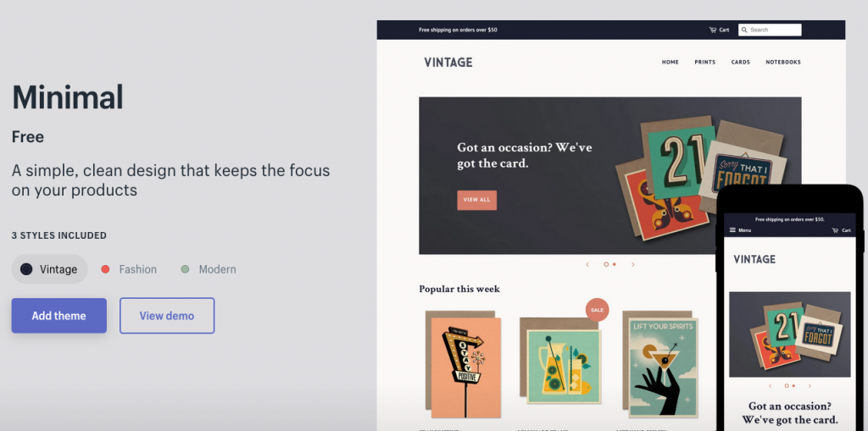
Task: Open the hamburger Menu icon in mobile preview
Action: click(x=733, y=230)
